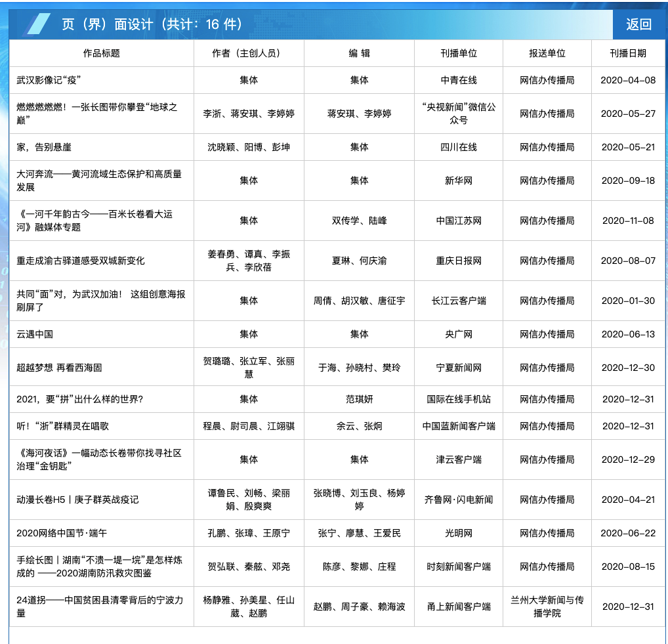Image resolution: width=668 pixels, height=644 pixels.
Task: Click the 国际在线手机站 publisher cell
Action: 459,399
